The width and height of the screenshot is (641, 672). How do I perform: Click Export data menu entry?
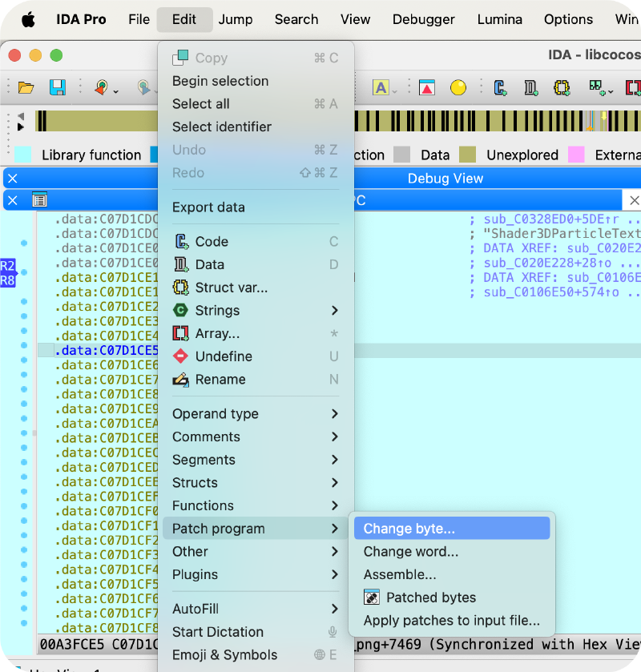(x=208, y=207)
